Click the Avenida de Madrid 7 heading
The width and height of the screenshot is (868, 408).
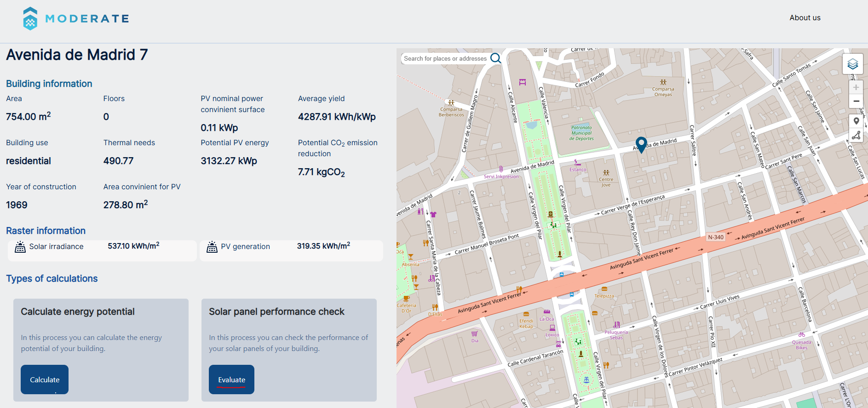(x=77, y=55)
